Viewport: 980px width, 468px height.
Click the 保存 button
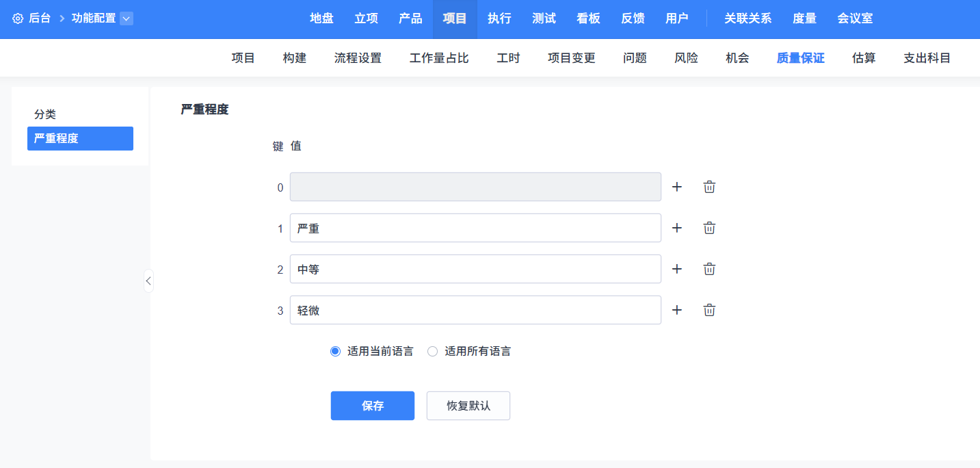tap(372, 406)
